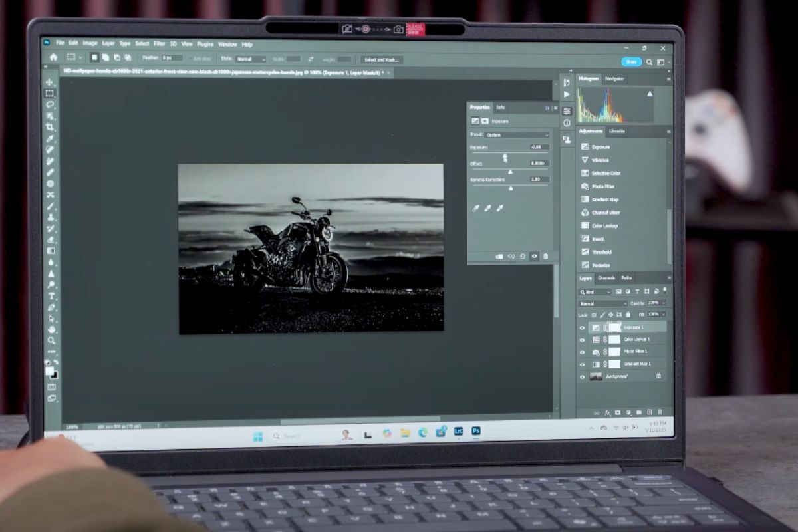
Task: Select the Hand tool
Action: tap(51, 329)
